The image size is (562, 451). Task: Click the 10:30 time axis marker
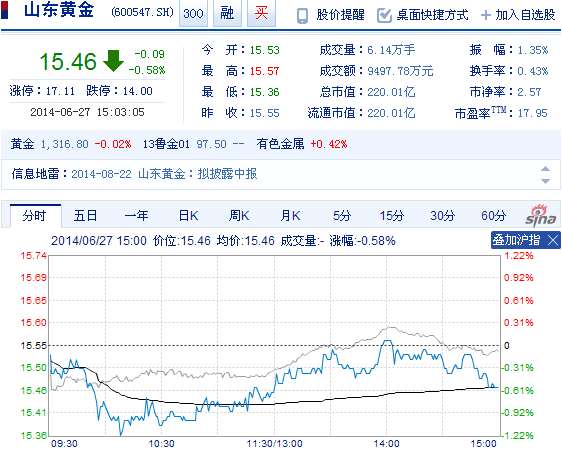161,444
